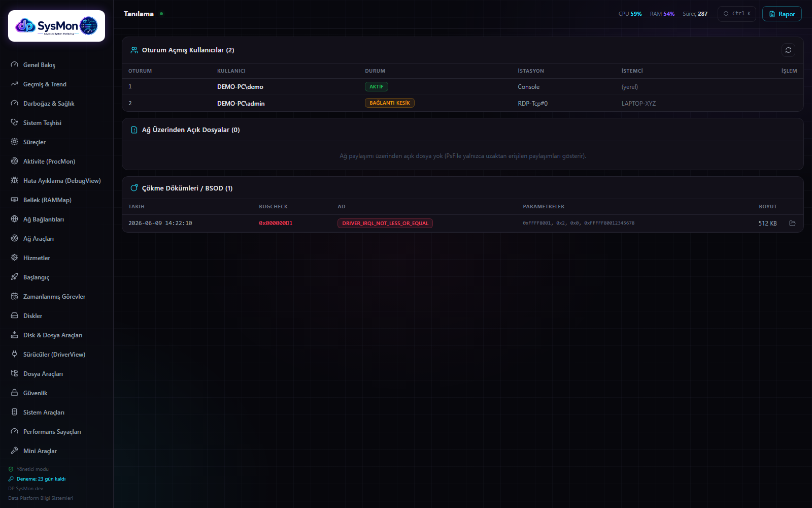This screenshot has width=812, height=508.
Task: Open Genel Bakış page
Action: pos(56,65)
